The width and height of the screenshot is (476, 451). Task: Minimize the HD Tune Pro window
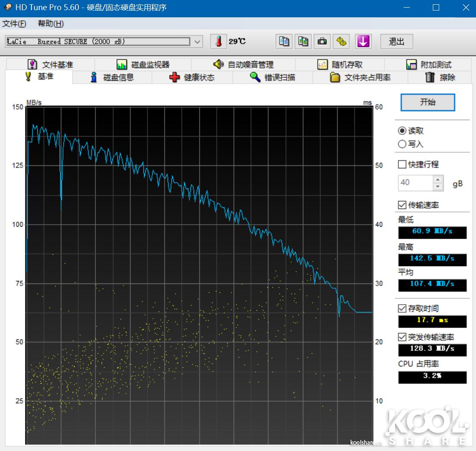tap(407, 7)
